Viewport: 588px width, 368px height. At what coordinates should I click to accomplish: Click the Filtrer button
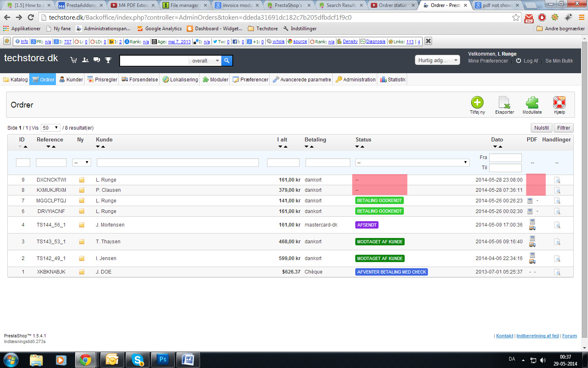(563, 128)
